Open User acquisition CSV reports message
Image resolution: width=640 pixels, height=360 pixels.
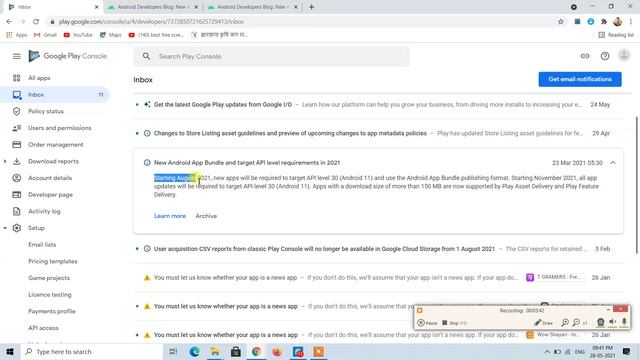coord(378,249)
